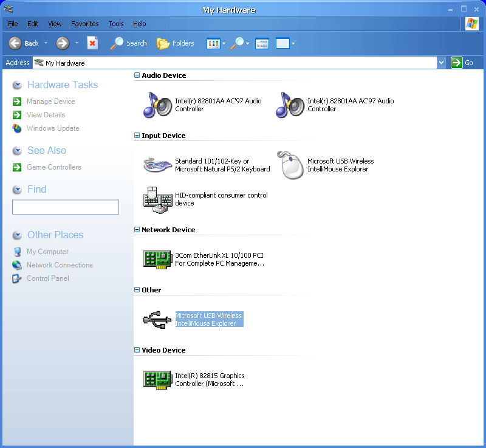Click the USB icon under Other
486x448 pixels.
(x=157, y=320)
